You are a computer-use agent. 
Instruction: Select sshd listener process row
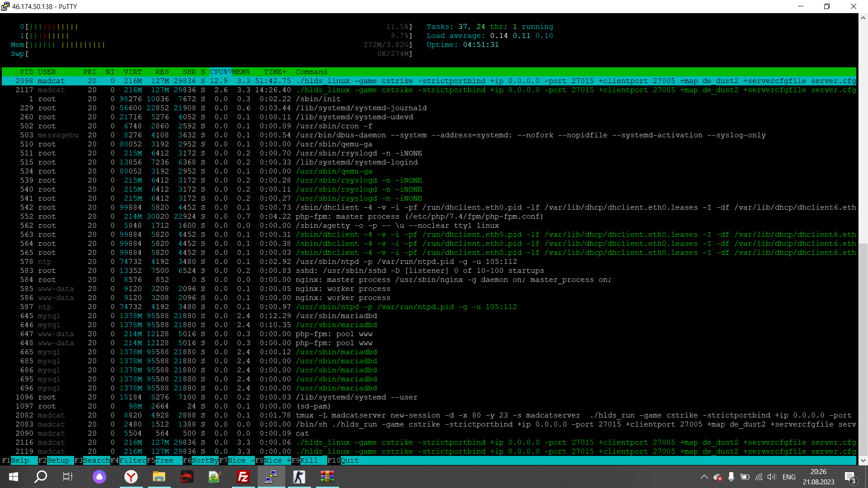[429, 271]
